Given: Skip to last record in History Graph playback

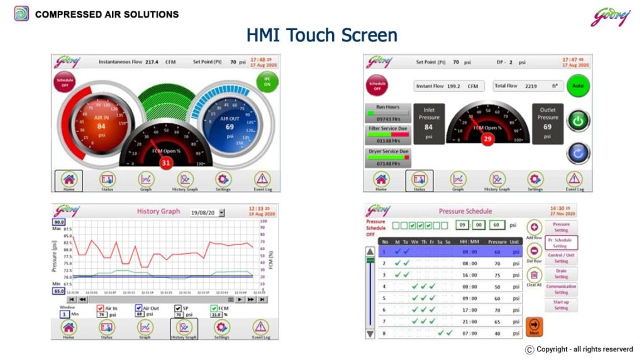Looking at the screenshot, I should point(262,300).
